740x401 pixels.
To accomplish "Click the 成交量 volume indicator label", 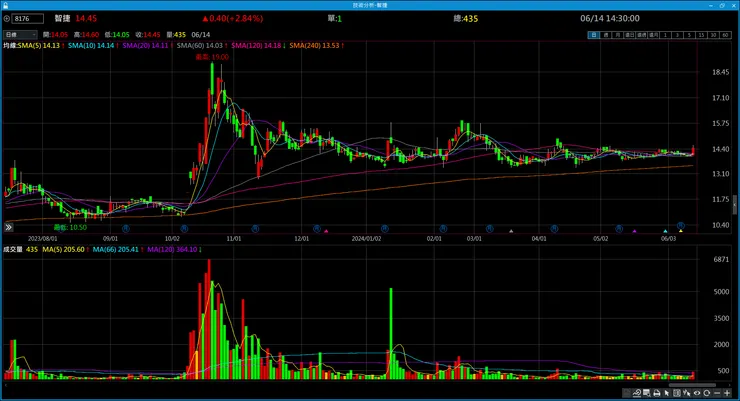I will click(x=13, y=249).
